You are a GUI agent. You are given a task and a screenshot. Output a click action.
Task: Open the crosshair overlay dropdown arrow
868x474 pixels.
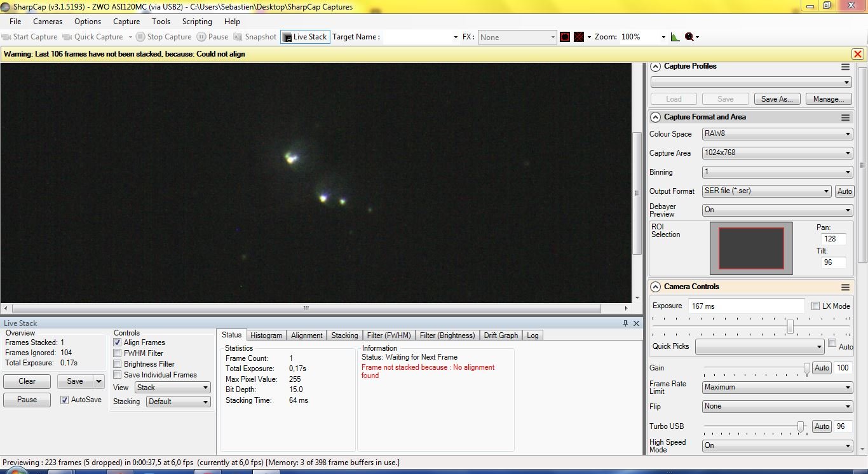click(589, 37)
